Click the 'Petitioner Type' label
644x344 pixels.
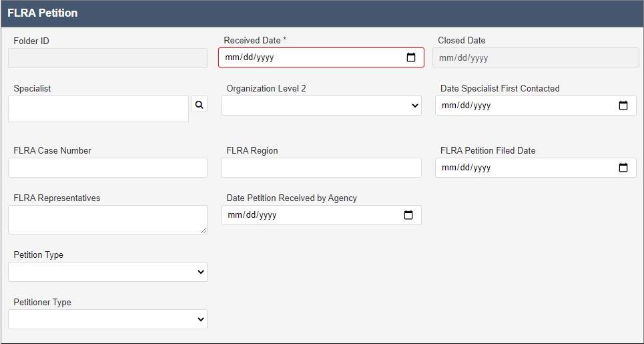[x=42, y=302]
